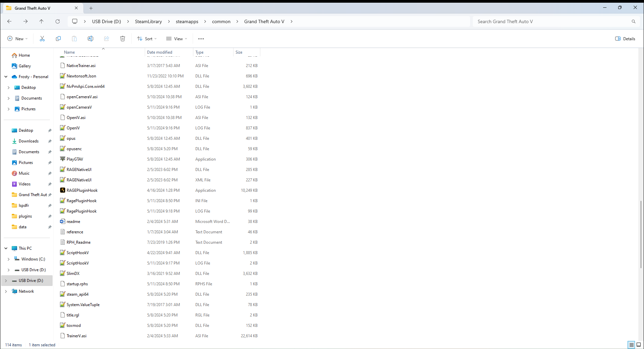Expand the Network node
644x349 pixels.
[x=6, y=291]
